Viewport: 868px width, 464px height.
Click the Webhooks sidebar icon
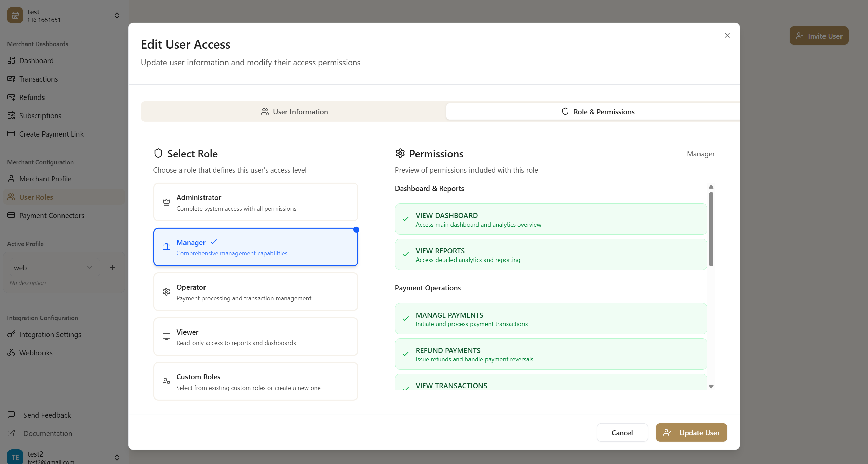click(x=11, y=353)
